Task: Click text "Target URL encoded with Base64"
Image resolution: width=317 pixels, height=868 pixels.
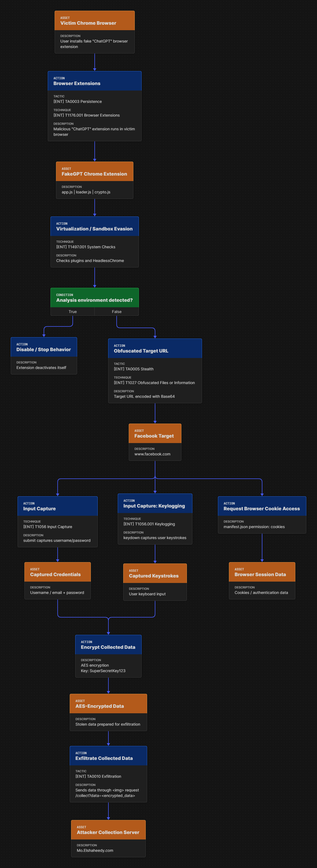Action: pyautogui.click(x=144, y=397)
